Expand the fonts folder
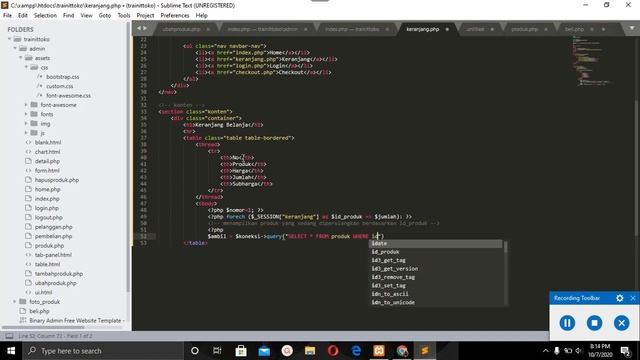 click(x=27, y=114)
